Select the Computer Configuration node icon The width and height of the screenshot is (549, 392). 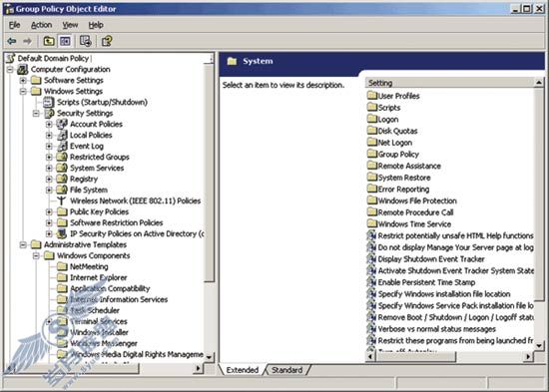tap(23, 69)
